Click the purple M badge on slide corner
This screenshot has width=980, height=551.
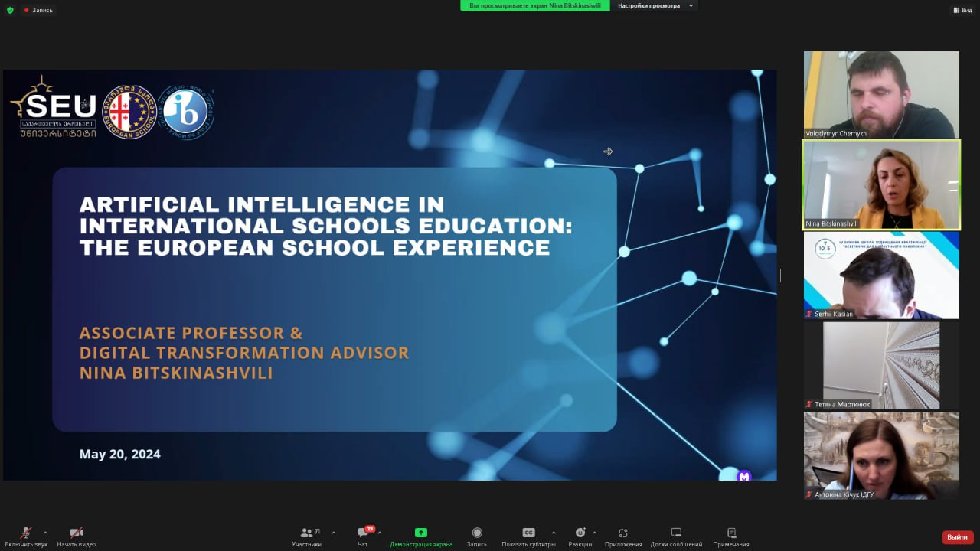744,476
